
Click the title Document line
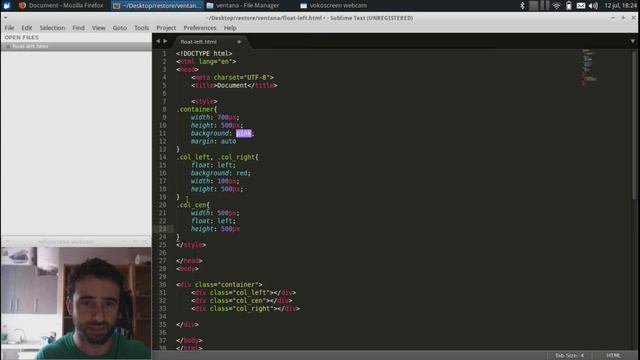[x=234, y=85]
